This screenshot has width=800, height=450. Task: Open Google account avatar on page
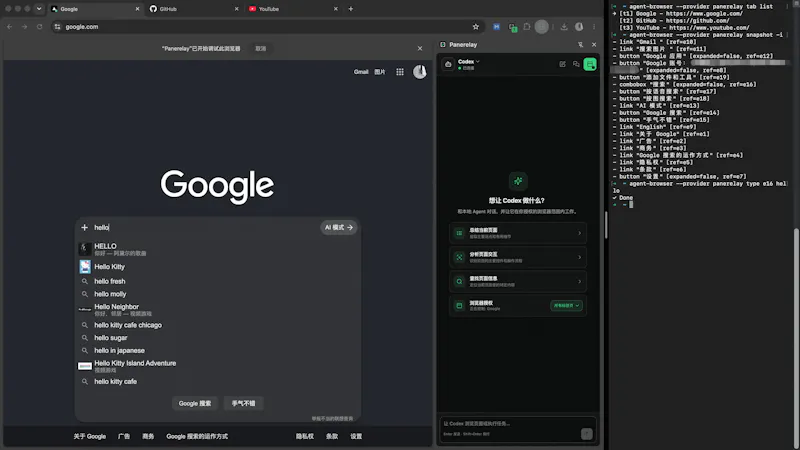point(420,72)
